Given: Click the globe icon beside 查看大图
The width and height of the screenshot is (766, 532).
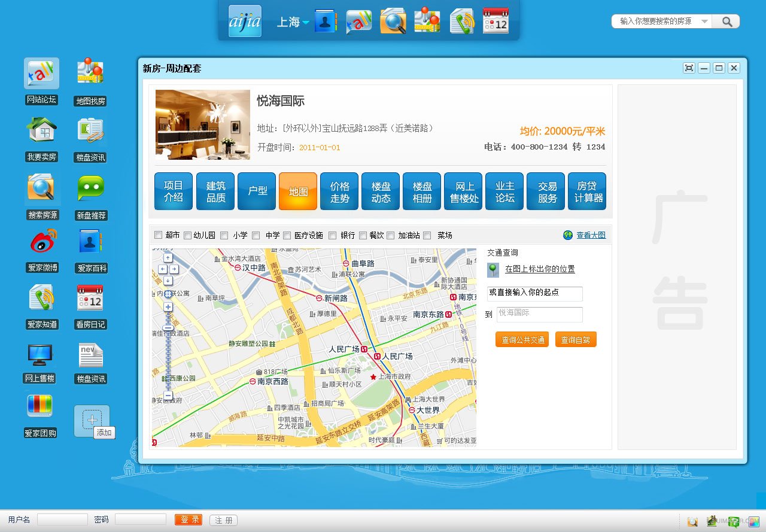Looking at the screenshot, I should click(x=568, y=235).
